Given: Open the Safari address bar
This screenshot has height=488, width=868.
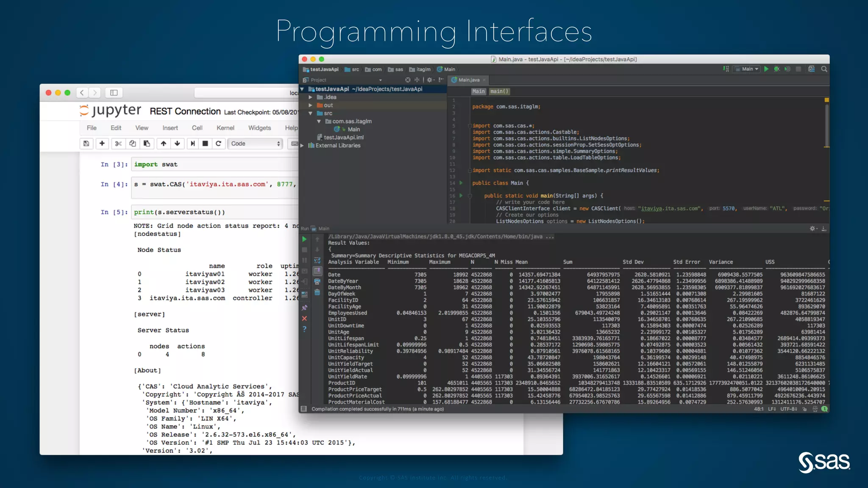Looking at the screenshot, I should click(x=247, y=93).
